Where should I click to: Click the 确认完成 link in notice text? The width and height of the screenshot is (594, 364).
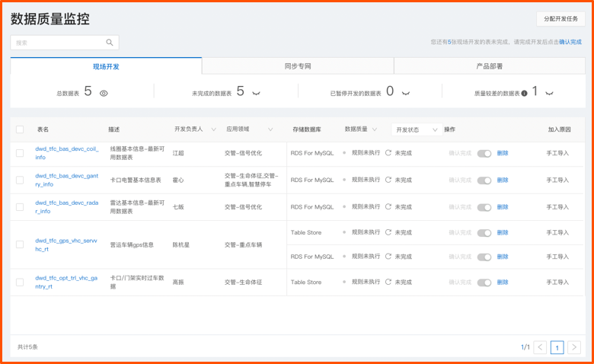point(570,42)
